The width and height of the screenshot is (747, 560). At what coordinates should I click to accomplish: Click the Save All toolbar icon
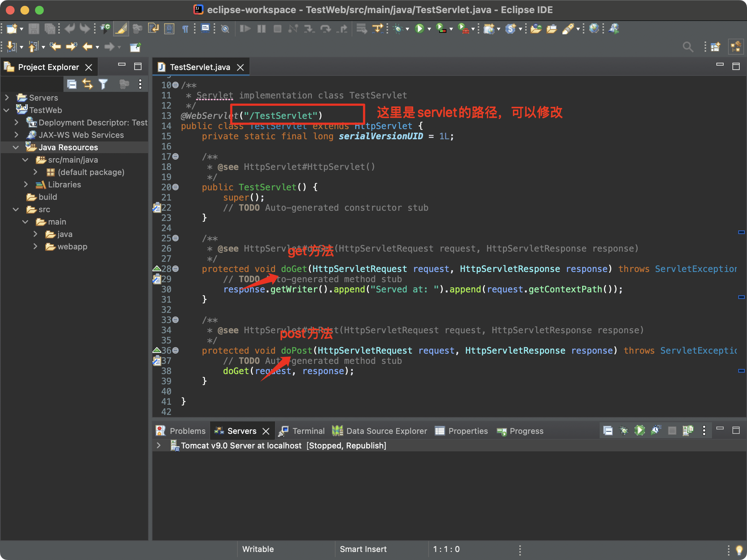[50, 28]
